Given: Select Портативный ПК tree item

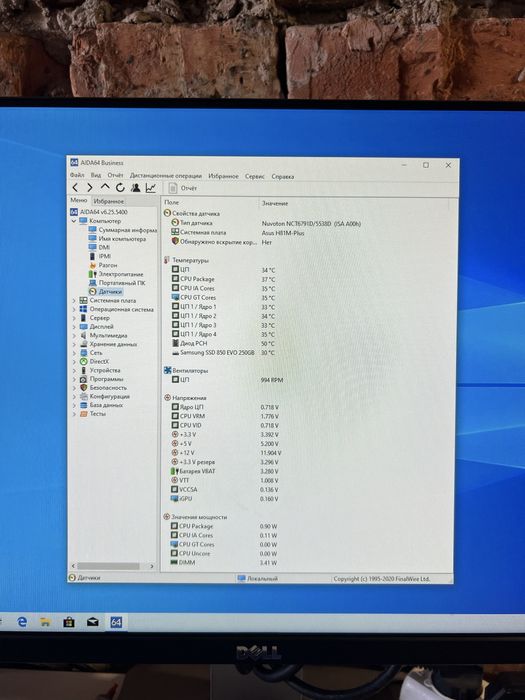Looking at the screenshot, I should click(117, 283).
